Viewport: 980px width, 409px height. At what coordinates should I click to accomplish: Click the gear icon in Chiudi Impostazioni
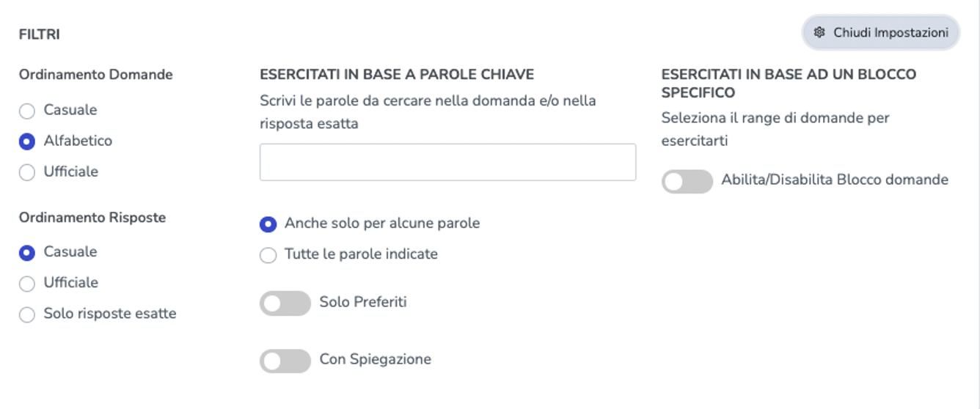(x=820, y=33)
